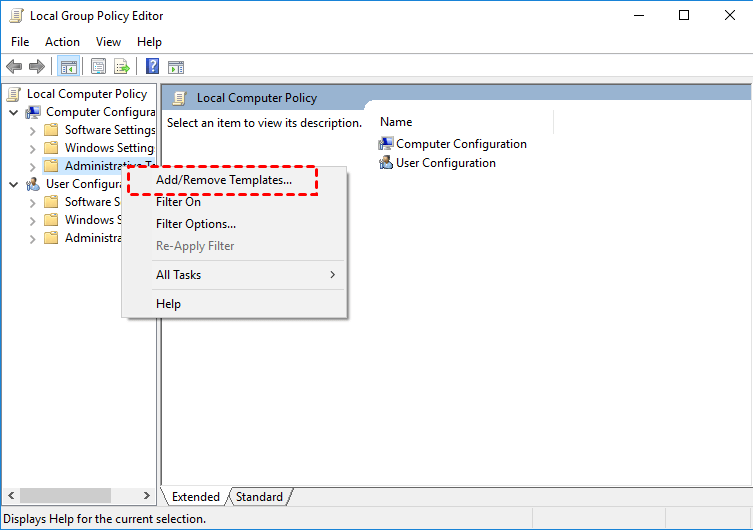Select Computer Configuration text in right pane
This screenshot has height=530, width=753.
[462, 144]
